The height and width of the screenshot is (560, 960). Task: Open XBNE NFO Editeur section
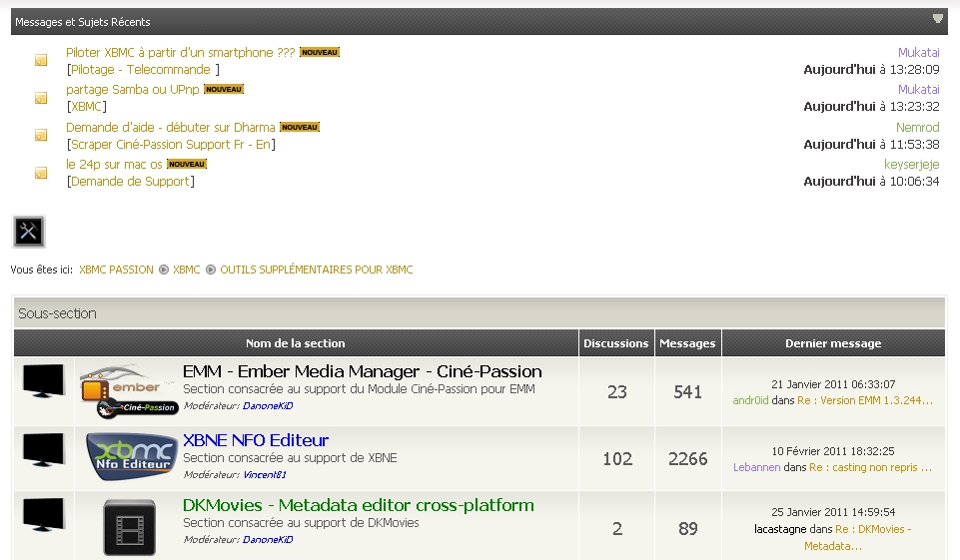(x=256, y=440)
